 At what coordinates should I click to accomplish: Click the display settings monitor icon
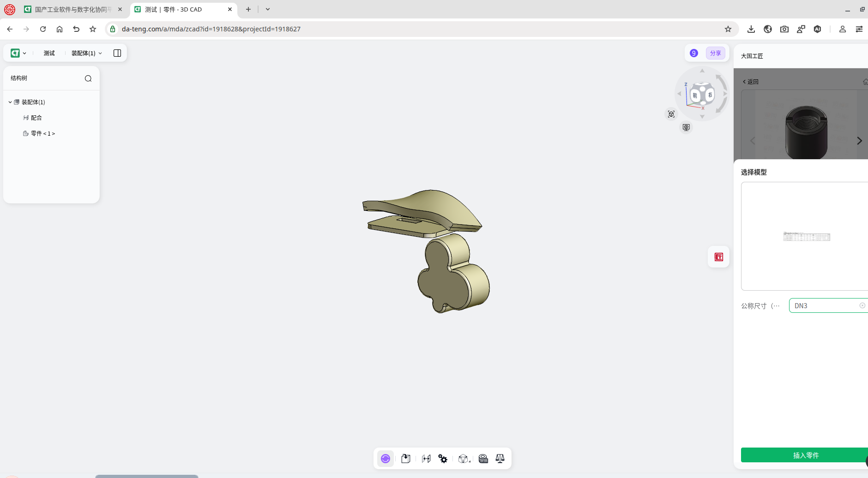[686, 127]
